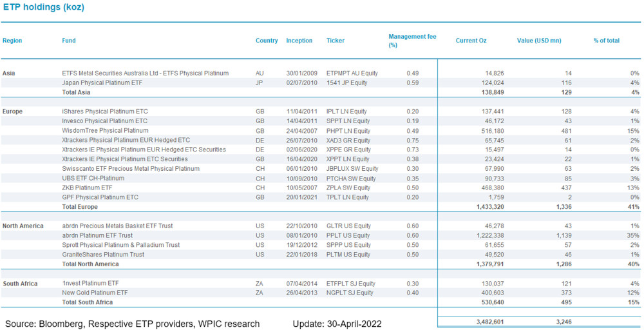The width and height of the screenshot is (644, 332).
Task: Select the Region column header
Action: [x=12, y=41]
